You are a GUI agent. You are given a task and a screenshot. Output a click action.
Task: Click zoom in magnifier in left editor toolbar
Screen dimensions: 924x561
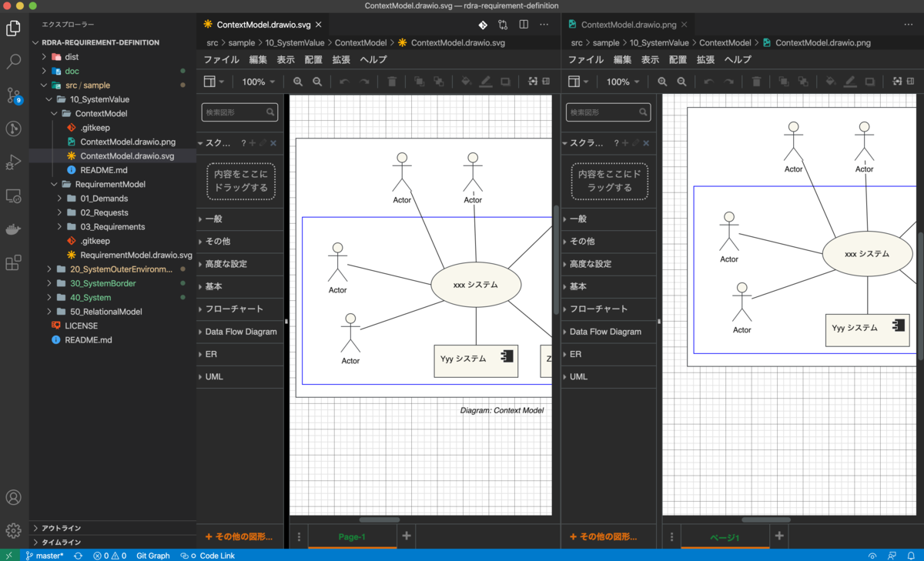tap(298, 82)
